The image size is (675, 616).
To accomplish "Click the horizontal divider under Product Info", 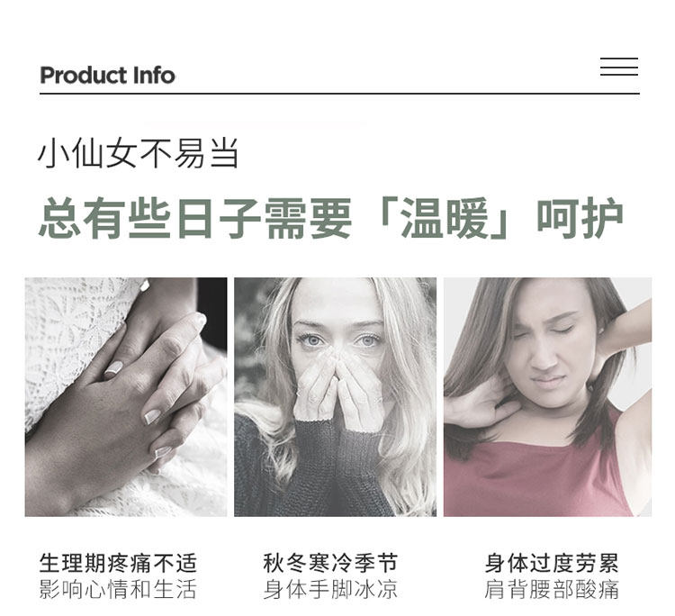I will coord(339,93).
